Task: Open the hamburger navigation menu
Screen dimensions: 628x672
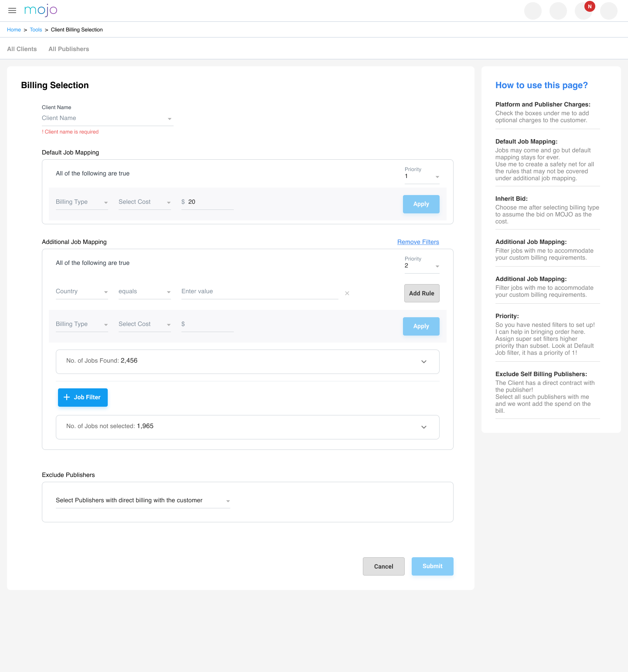Action: pos(12,10)
